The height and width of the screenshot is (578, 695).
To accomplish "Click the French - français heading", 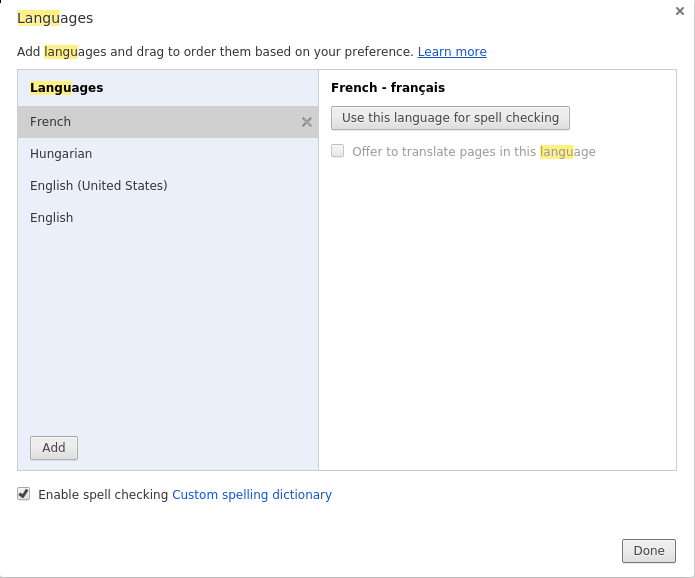I will coord(388,88).
